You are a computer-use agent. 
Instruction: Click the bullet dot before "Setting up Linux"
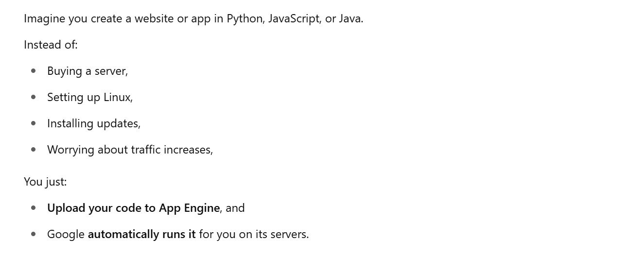tap(33, 97)
